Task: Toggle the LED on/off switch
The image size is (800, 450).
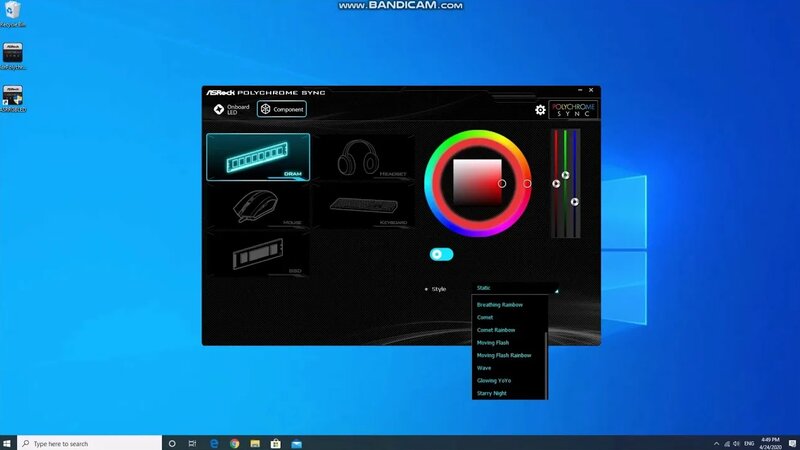Action: click(x=441, y=255)
